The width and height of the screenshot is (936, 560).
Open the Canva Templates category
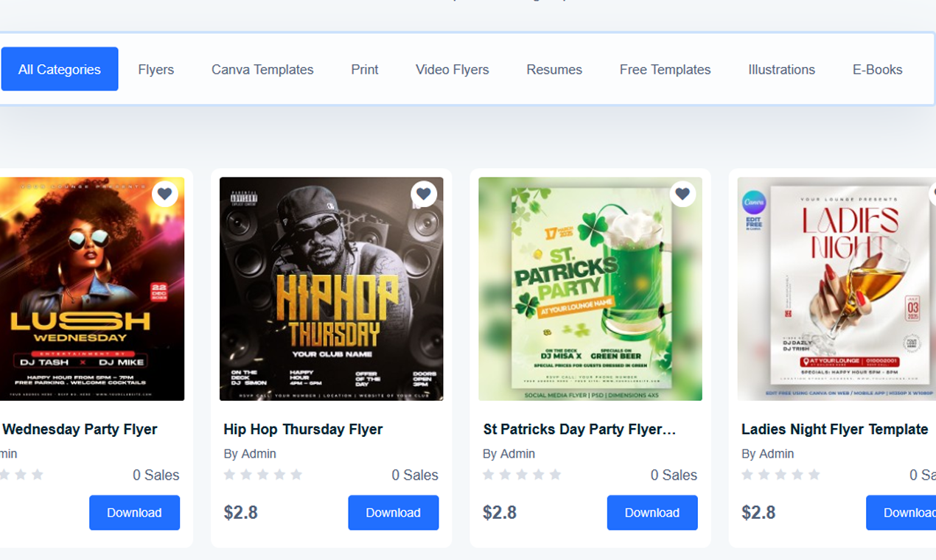click(262, 69)
